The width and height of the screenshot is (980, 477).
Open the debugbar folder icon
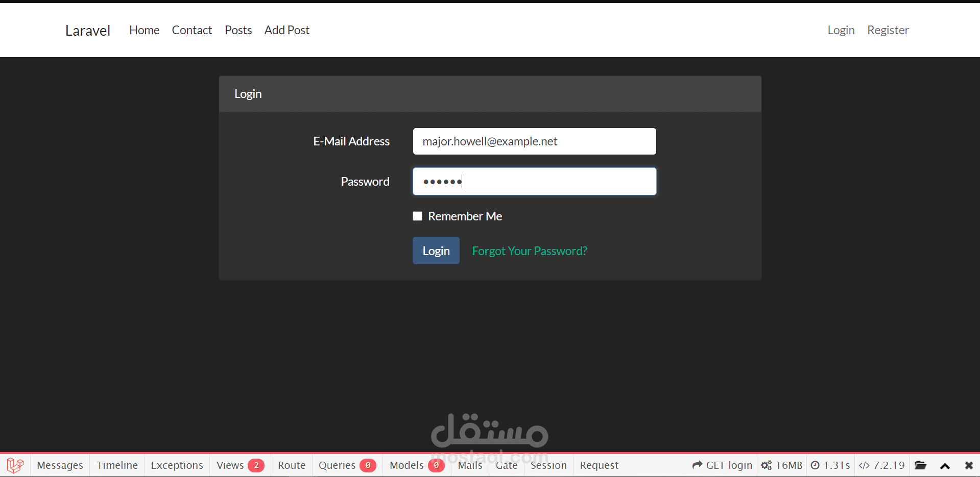pyautogui.click(x=920, y=465)
